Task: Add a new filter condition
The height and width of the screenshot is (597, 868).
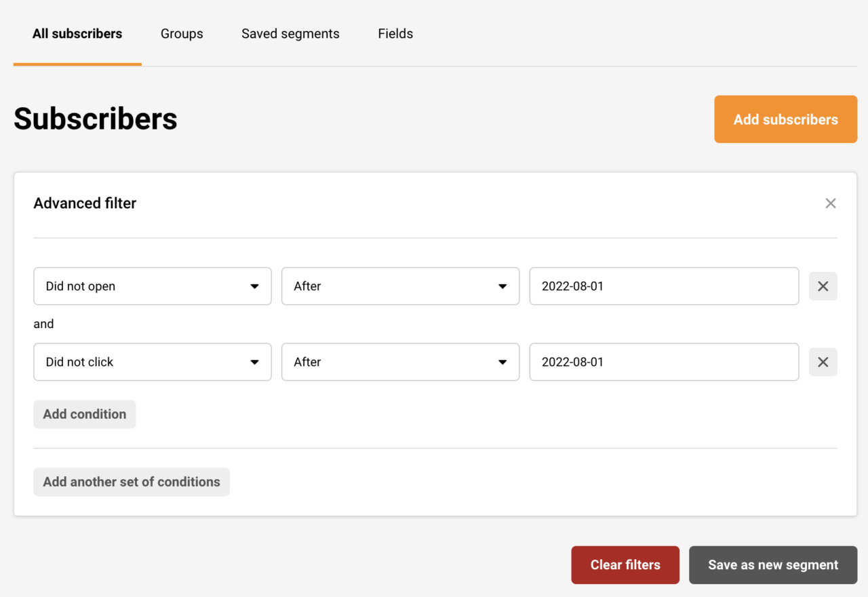Action: [84, 414]
